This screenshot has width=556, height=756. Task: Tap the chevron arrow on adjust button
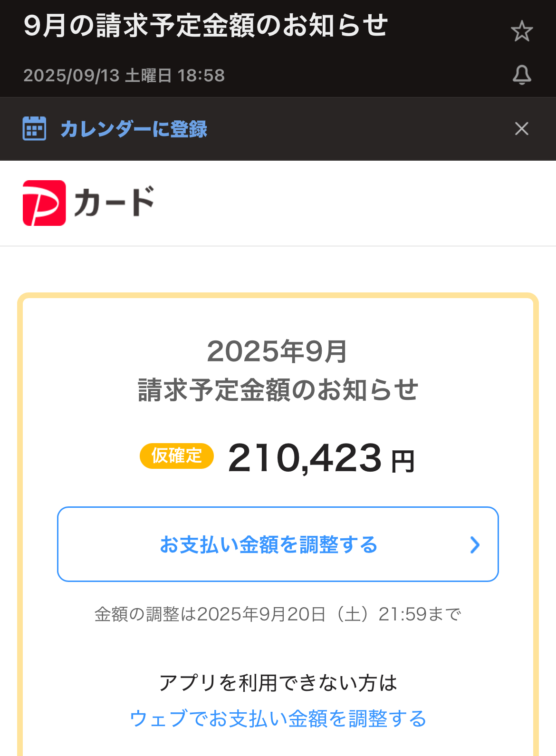(475, 545)
